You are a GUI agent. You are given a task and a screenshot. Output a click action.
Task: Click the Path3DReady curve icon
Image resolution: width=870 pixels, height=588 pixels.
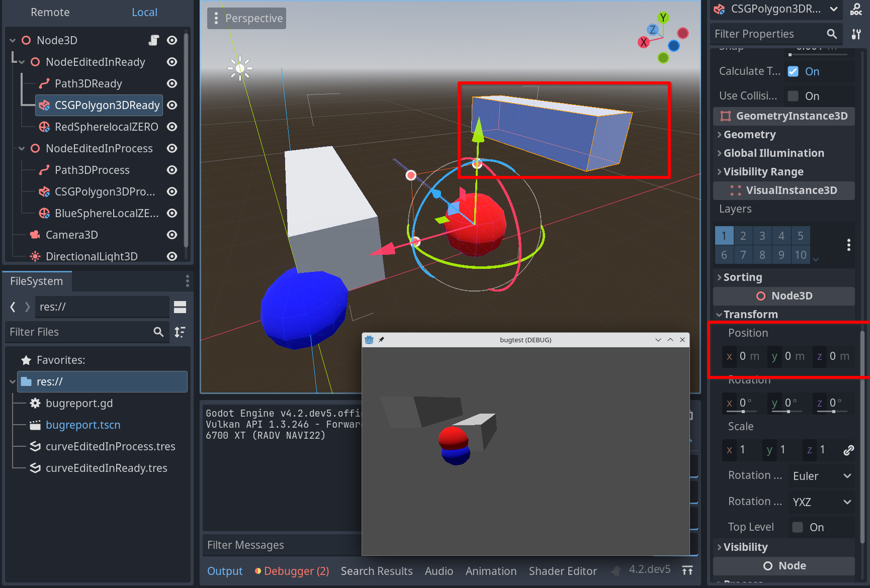(43, 83)
